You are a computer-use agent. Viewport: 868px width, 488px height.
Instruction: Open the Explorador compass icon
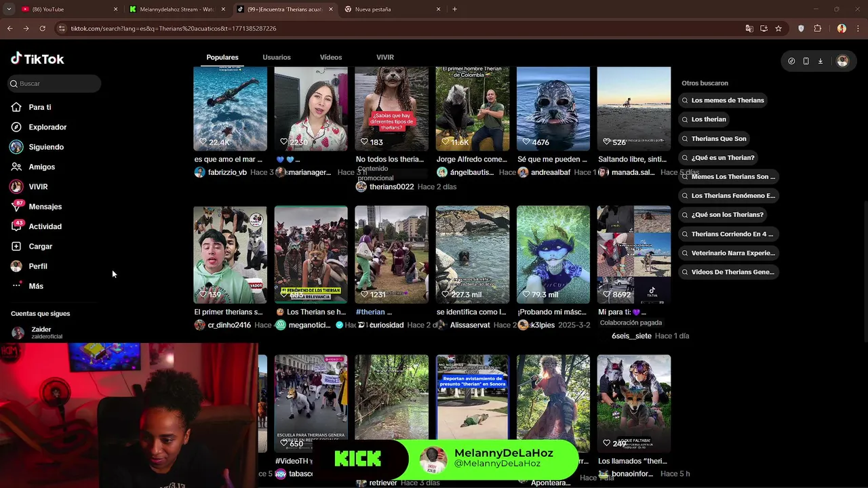pos(16,127)
